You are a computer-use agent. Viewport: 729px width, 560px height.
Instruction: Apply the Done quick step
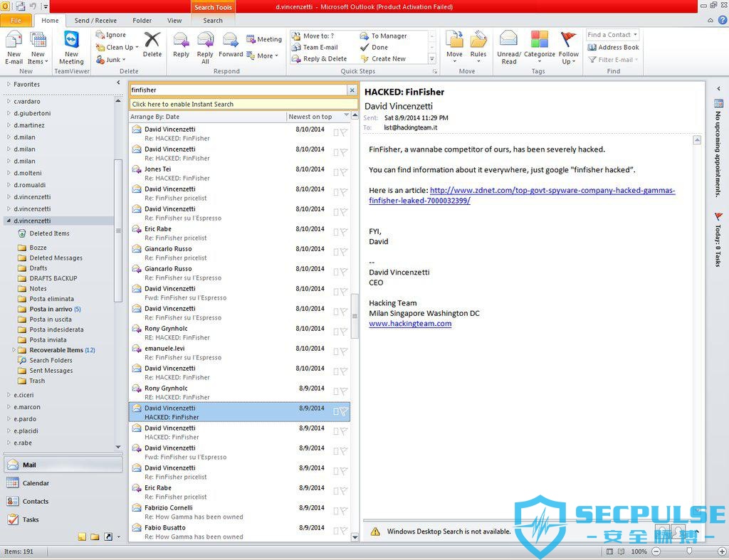click(x=374, y=47)
